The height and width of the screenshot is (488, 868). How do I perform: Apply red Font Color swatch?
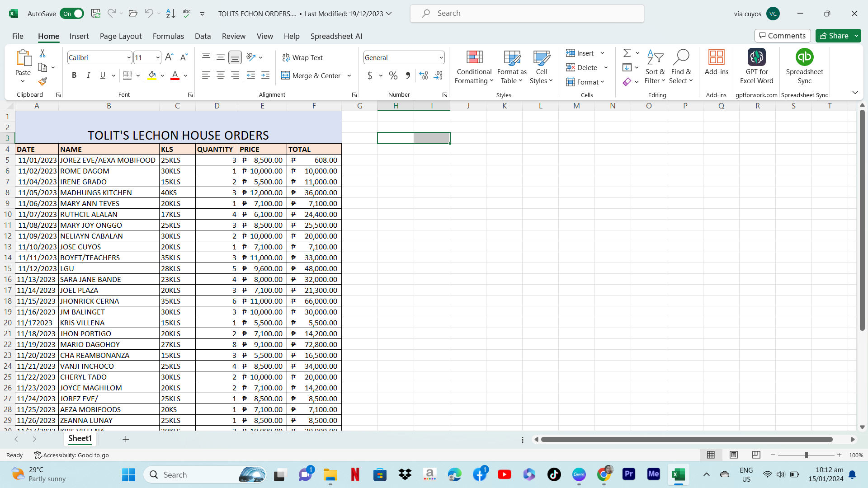[175, 75]
